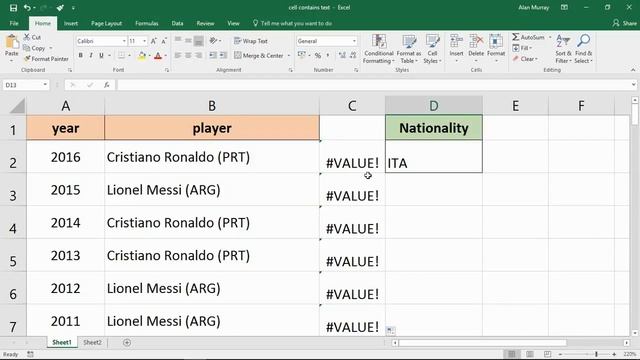Image resolution: width=640 pixels, height=360 pixels.
Task: Click cell D2 containing ITA
Action: coord(433,157)
